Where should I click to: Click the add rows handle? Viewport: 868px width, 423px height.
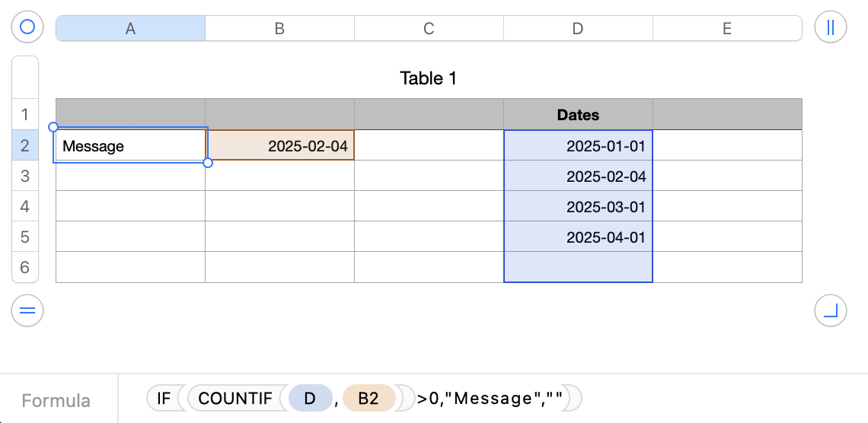(x=27, y=310)
